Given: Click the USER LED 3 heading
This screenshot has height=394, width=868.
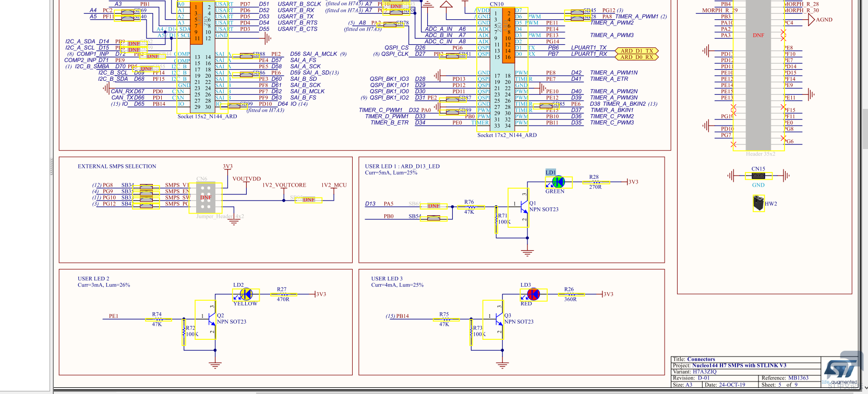Looking at the screenshot, I should (x=387, y=279).
